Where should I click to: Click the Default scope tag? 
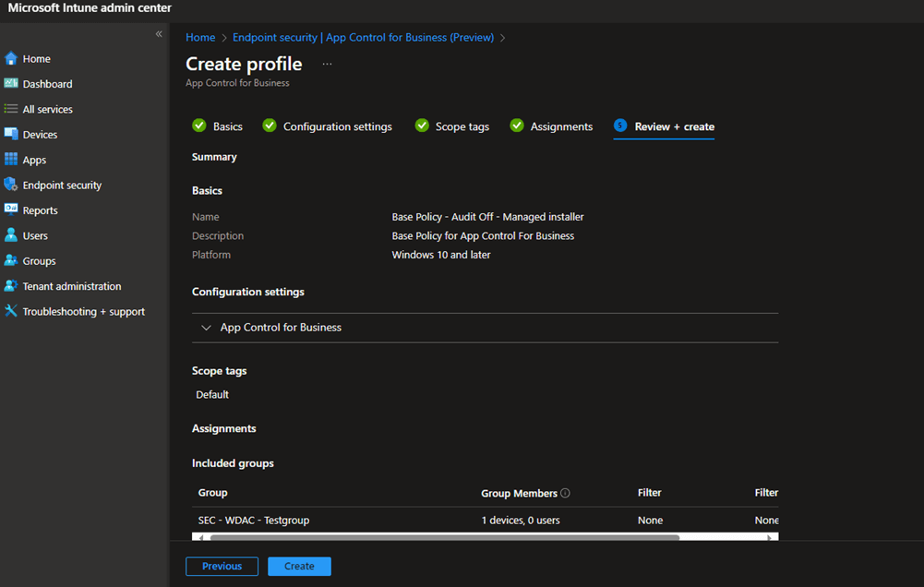click(x=212, y=394)
